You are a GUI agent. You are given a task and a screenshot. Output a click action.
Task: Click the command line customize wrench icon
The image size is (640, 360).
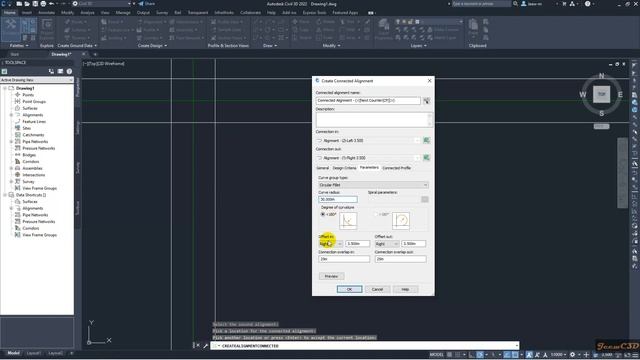click(x=205, y=346)
